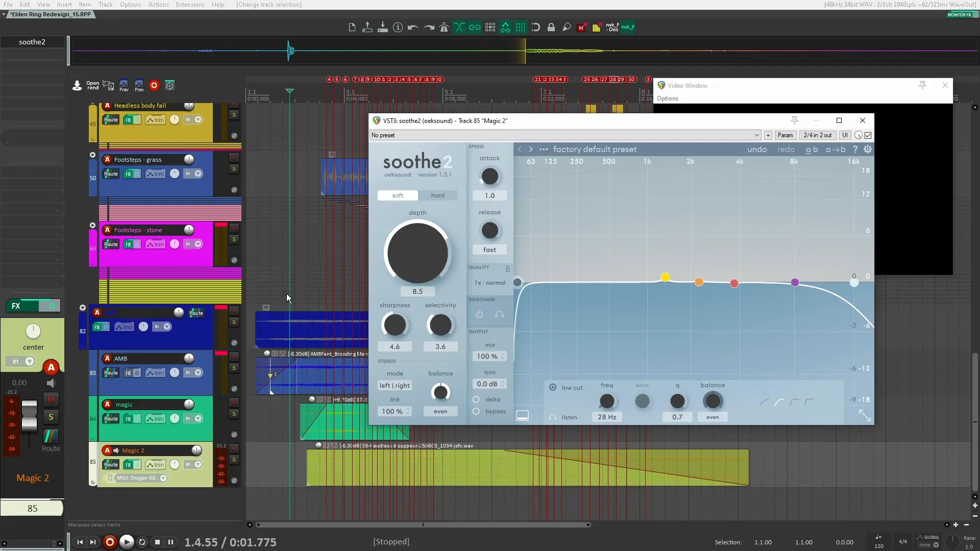Click the Param button in soothe2
The width and height of the screenshot is (980, 551).
click(786, 135)
